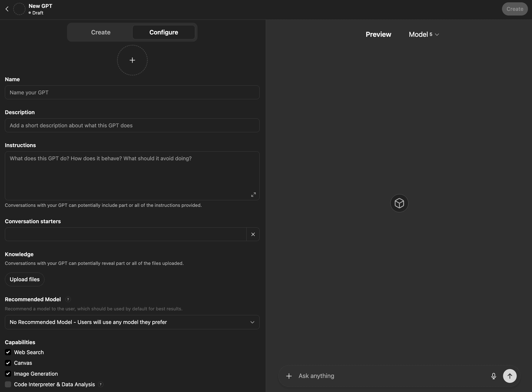Expand the Model 5 selector in preview
532x392 pixels.
click(x=424, y=35)
